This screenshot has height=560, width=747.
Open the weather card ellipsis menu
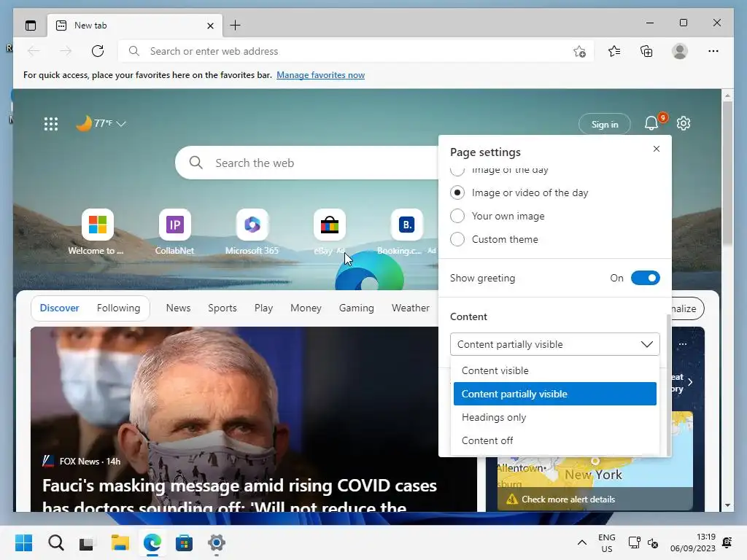pyautogui.click(x=683, y=344)
